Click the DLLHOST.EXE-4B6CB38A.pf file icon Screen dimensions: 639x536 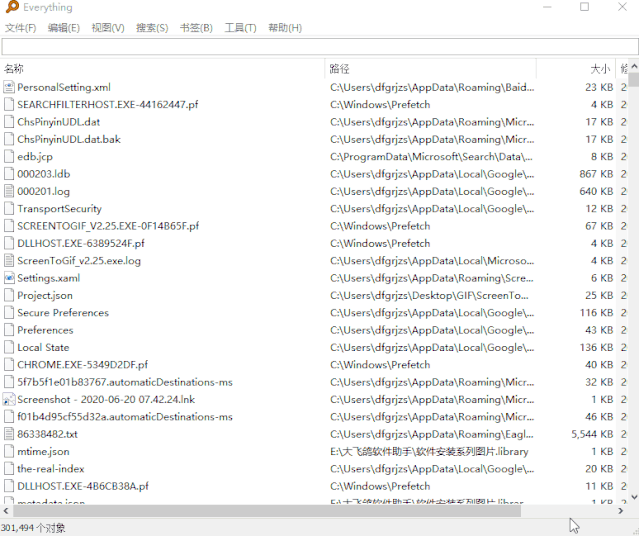pyautogui.click(x=9, y=486)
